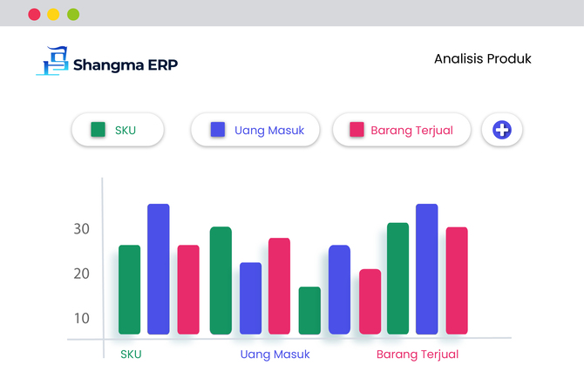Select the SKU axis label below chart

[131, 354]
